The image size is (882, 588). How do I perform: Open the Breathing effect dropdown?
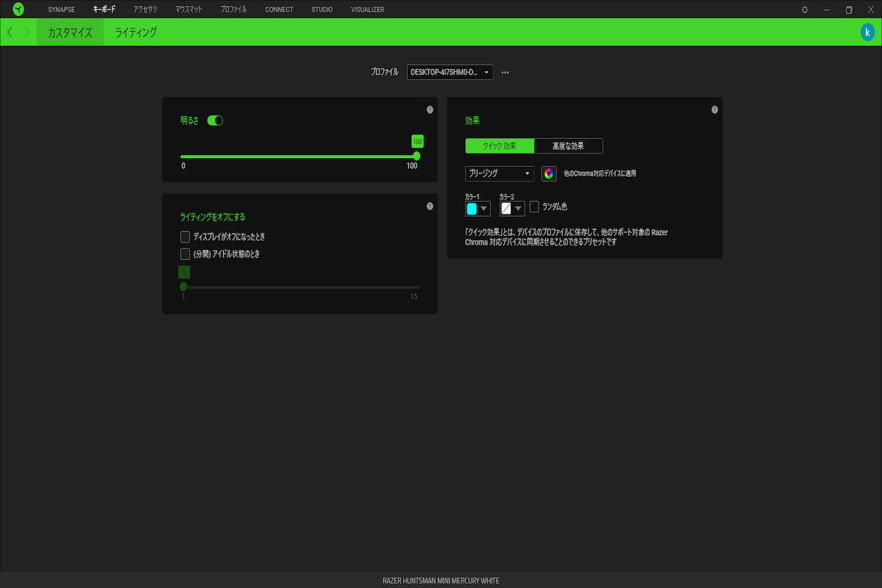coord(500,173)
